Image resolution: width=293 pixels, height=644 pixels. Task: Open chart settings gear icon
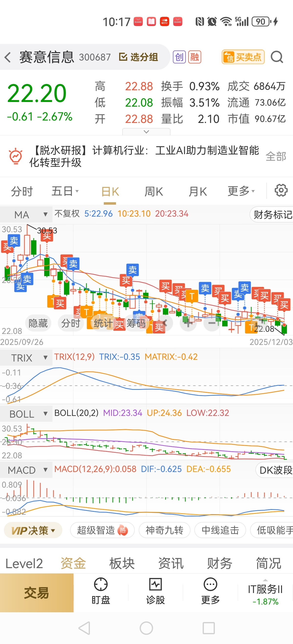coord(281,191)
